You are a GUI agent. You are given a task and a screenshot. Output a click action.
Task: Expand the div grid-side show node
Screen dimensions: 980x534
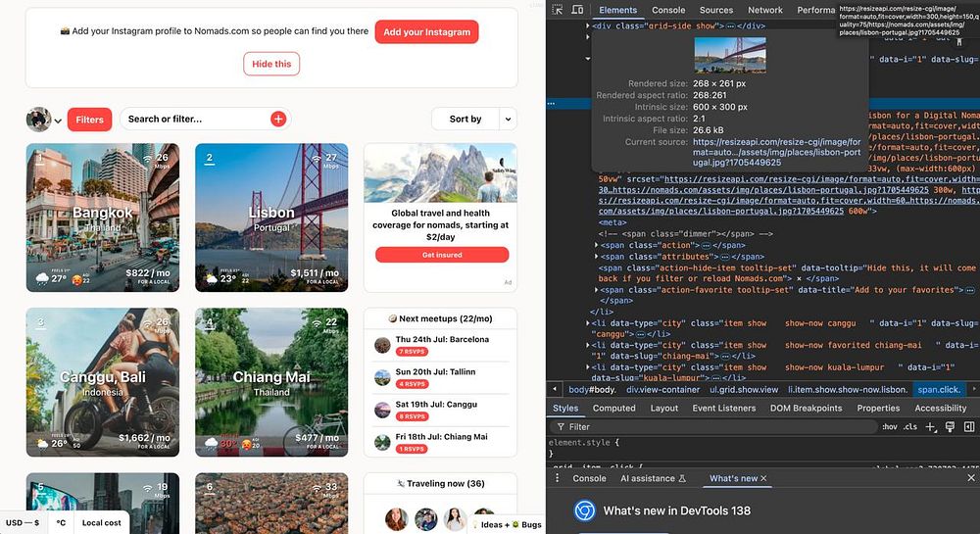point(587,26)
